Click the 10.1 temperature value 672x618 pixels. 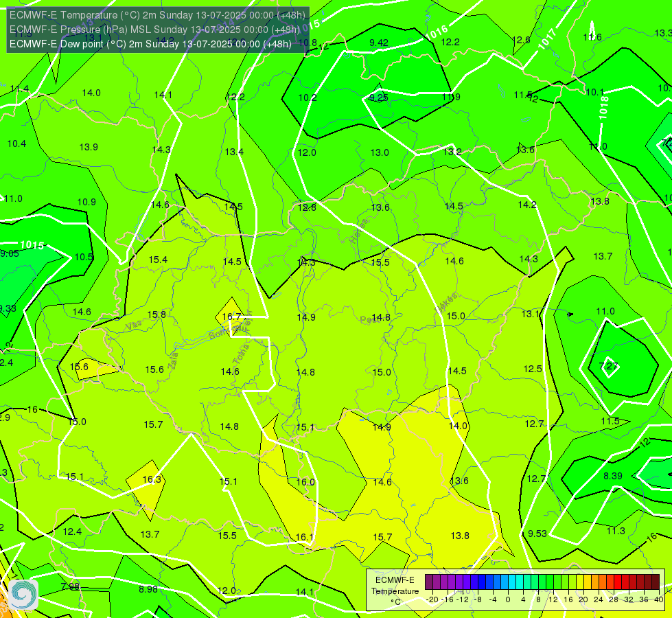tap(595, 92)
